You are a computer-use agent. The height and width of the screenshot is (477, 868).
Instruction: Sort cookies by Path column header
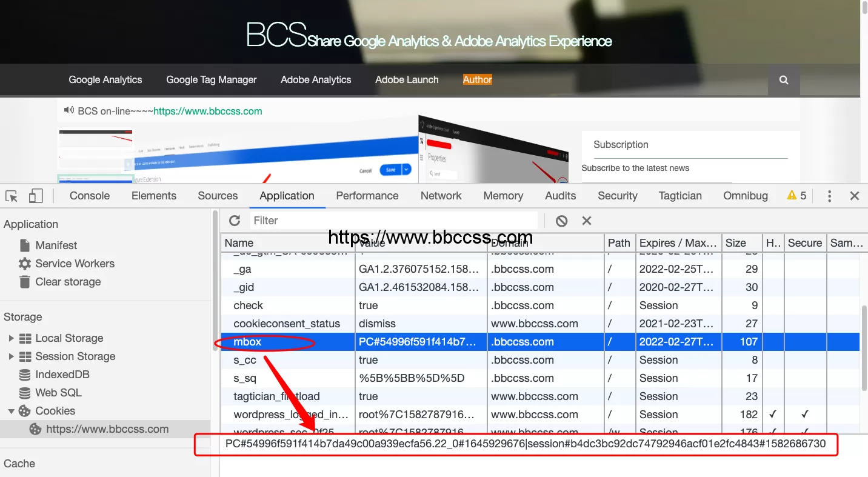pyautogui.click(x=619, y=243)
